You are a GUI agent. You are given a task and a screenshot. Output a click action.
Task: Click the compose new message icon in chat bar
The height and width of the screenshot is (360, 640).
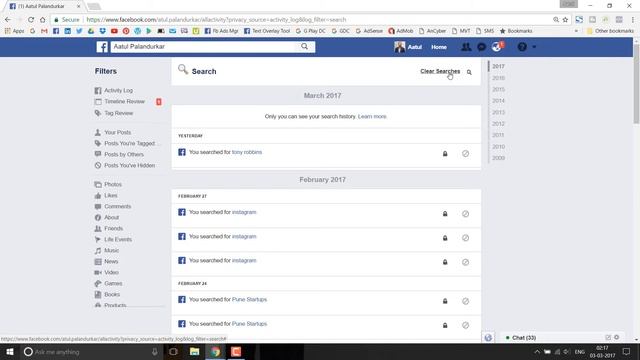[608, 337]
